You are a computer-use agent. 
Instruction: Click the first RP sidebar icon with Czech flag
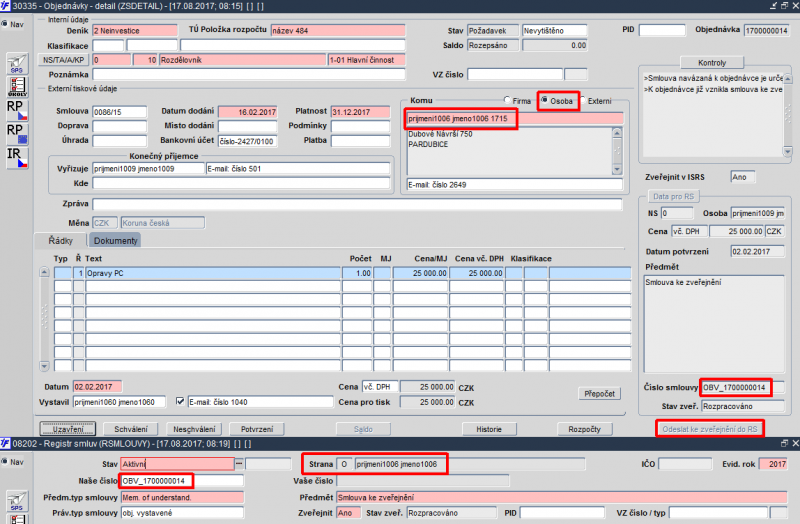pyautogui.click(x=17, y=110)
